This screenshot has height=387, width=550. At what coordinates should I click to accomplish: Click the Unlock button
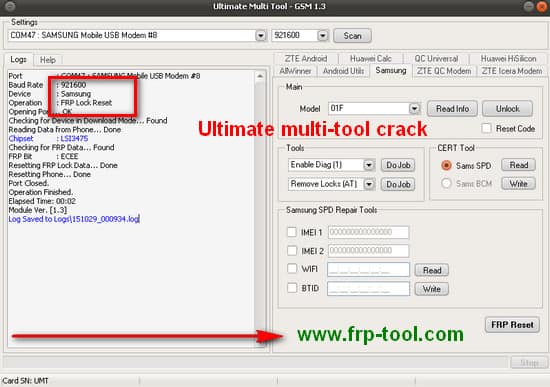[507, 109]
